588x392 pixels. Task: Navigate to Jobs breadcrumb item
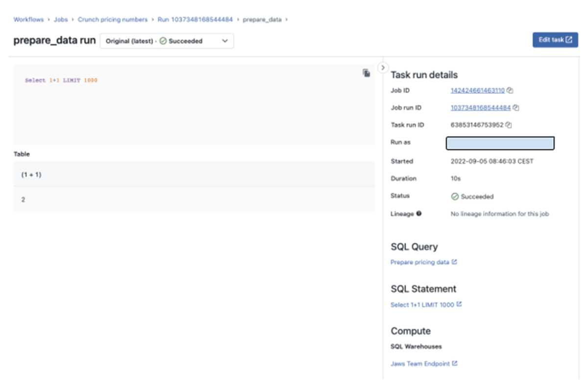[x=61, y=20]
